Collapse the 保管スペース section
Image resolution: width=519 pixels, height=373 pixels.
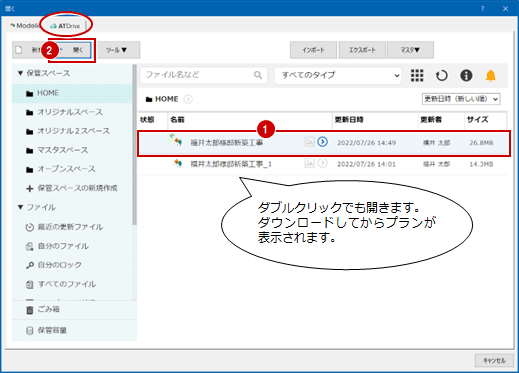tap(20, 73)
